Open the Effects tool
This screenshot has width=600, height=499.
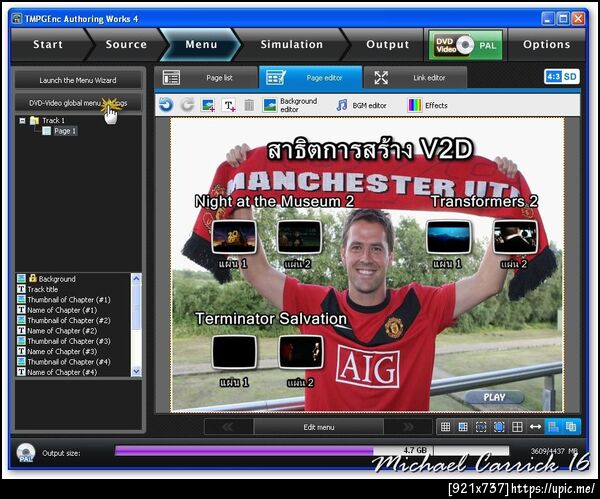[x=428, y=105]
